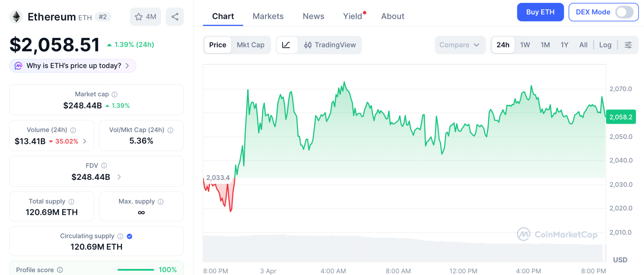Select the 1W time range
The image size is (644, 275).
[525, 45]
